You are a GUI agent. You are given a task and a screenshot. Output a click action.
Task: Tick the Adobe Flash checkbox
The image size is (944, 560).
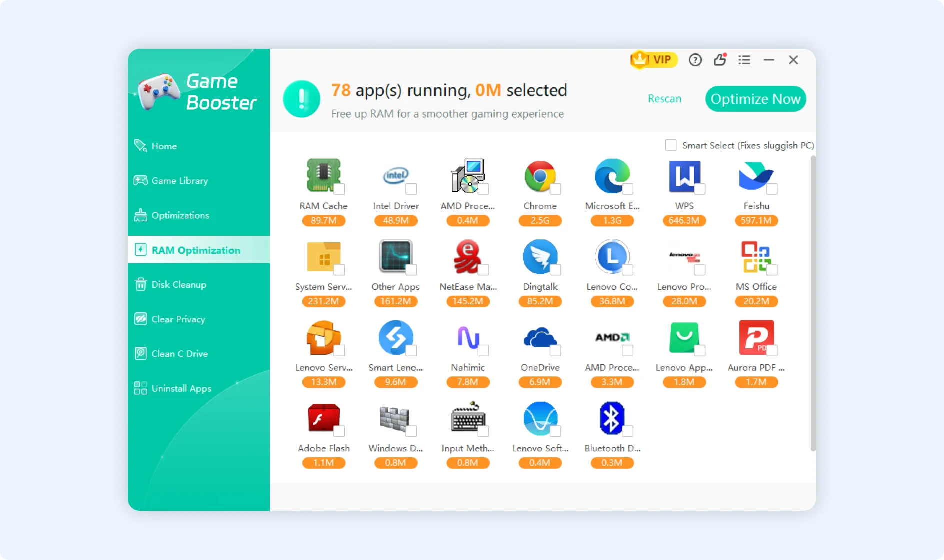coord(339,431)
